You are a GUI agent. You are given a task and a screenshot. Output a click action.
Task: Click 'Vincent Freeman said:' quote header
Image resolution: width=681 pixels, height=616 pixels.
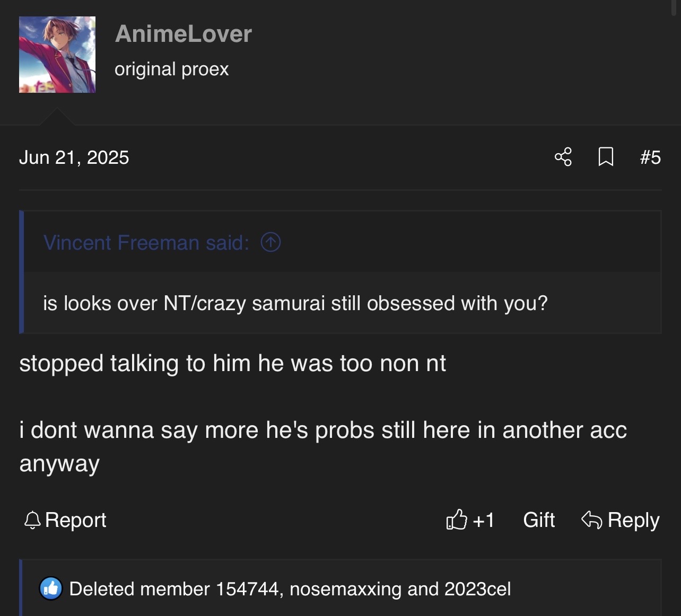point(146,242)
